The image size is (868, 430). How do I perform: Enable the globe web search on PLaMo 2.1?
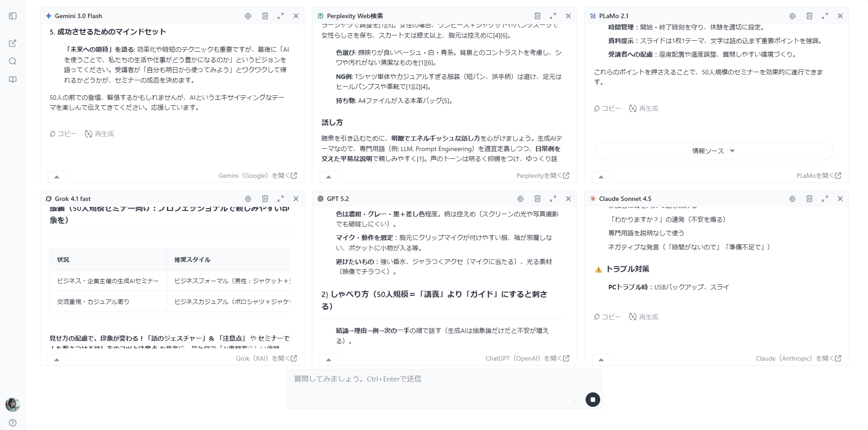tap(792, 15)
